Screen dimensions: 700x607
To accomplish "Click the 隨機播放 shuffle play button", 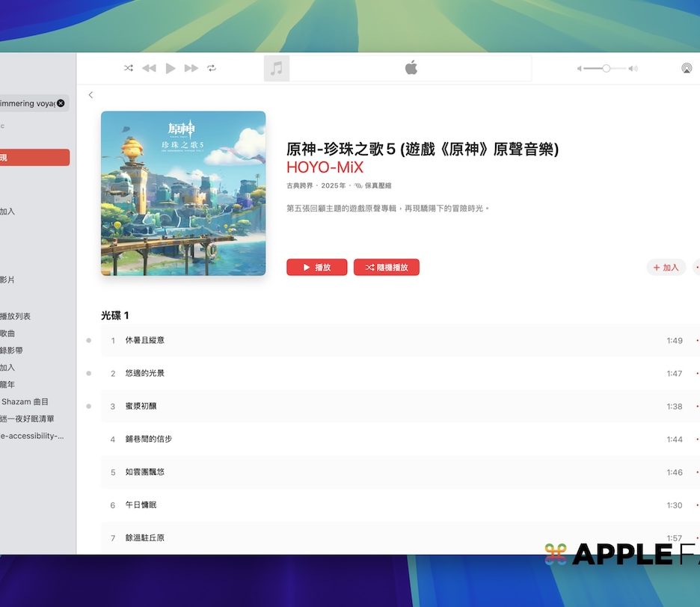I will pos(386,268).
